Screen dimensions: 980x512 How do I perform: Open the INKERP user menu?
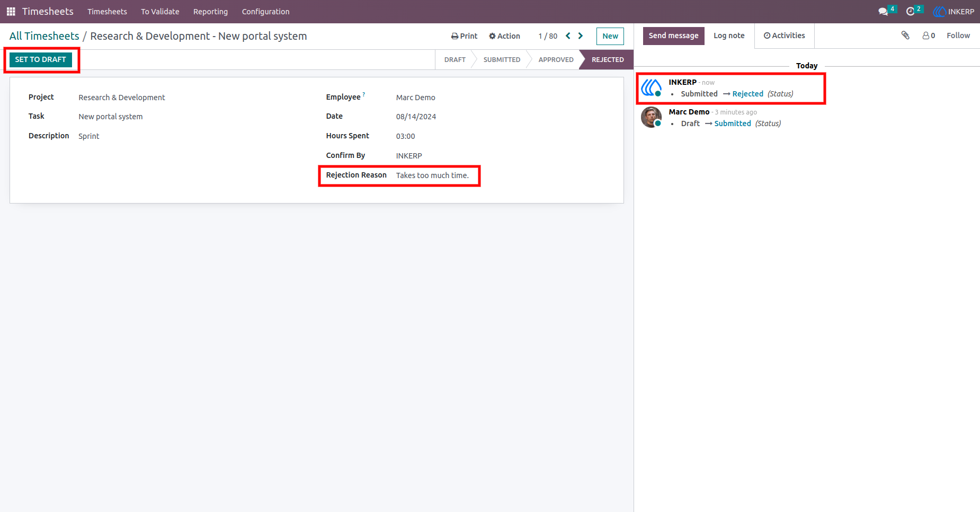coord(954,11)
